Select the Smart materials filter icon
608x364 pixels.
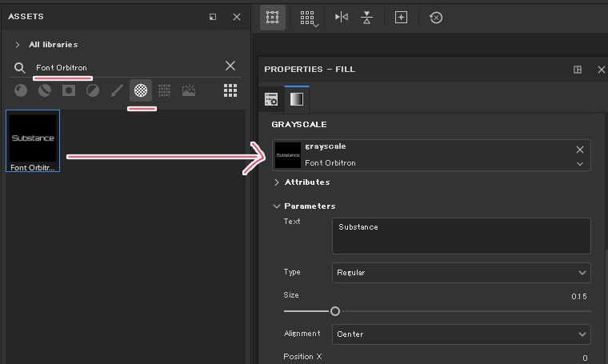(x=45, y=90)
